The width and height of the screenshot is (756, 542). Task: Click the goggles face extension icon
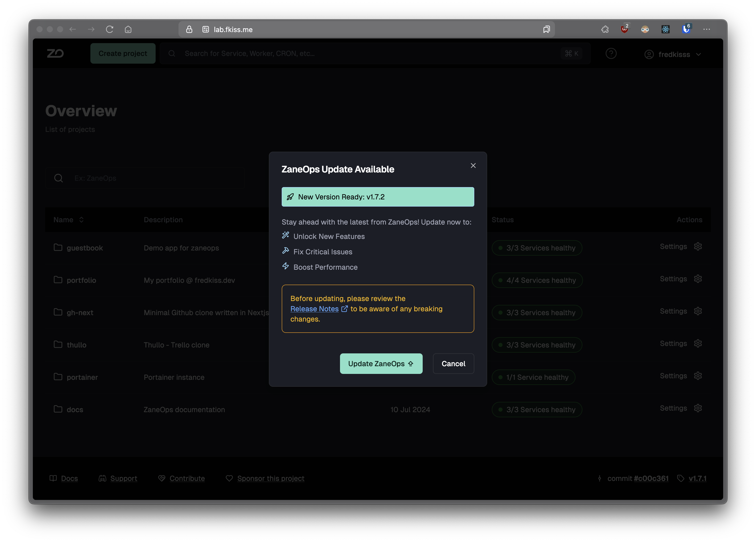pyautogui.click(x=645, y=29)
